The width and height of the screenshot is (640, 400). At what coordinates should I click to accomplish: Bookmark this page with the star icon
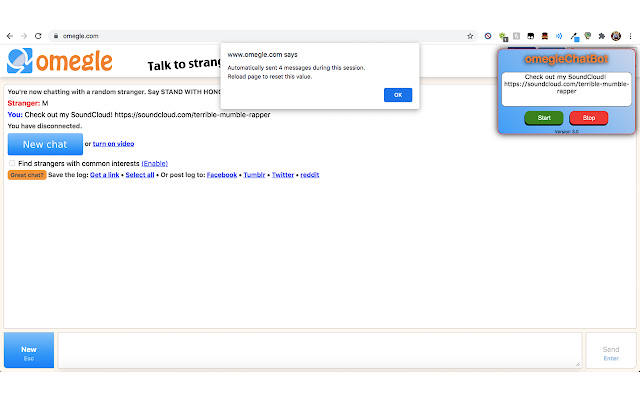coord(470,36)
